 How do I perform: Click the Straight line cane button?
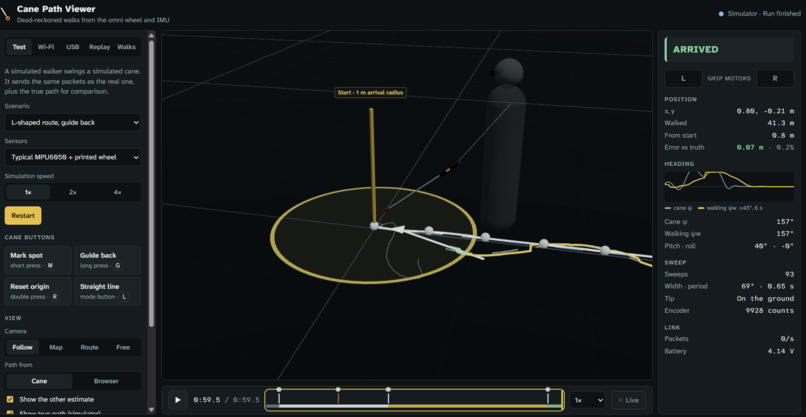click(x=107, y=292)
